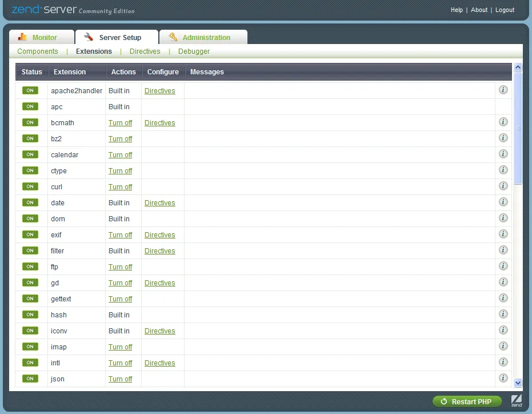Toggle ON status badge for bz2

tap(30, 138)
